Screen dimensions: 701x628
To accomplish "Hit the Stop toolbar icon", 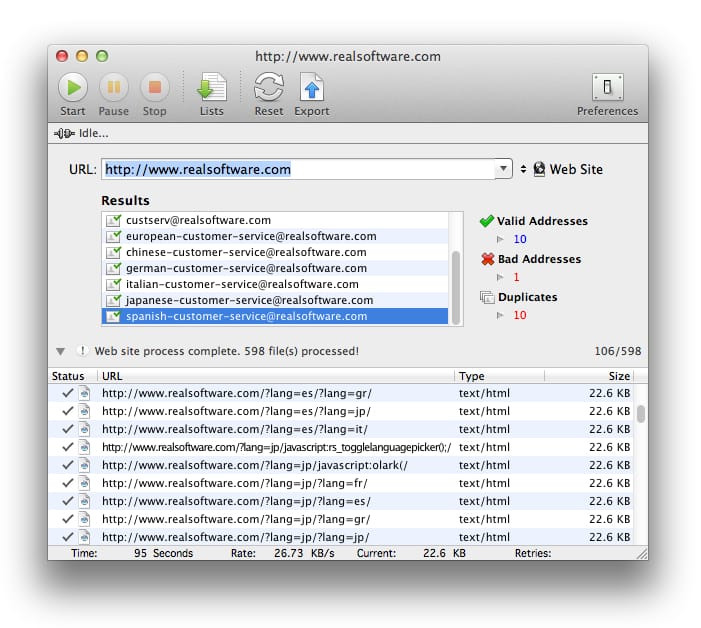I will [x=154, y=87].
